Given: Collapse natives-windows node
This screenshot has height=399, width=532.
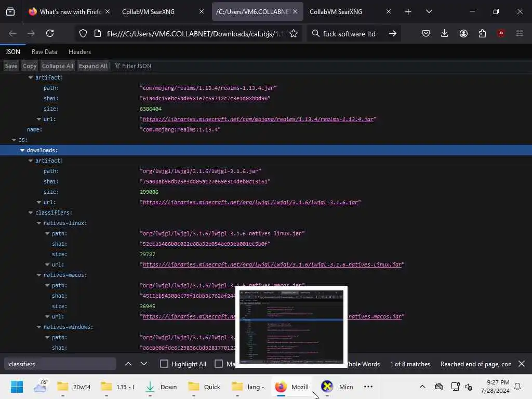Looking at the screenshot, I should 38,327.
